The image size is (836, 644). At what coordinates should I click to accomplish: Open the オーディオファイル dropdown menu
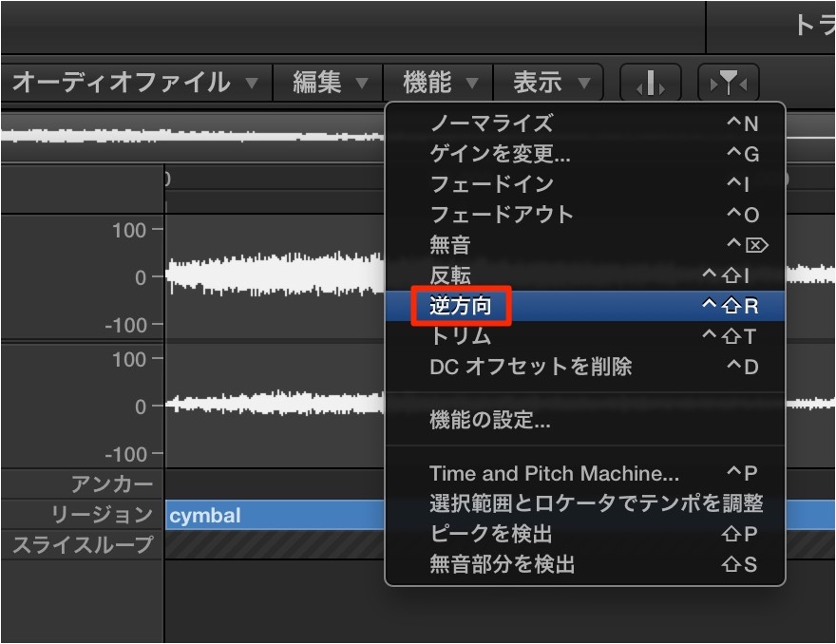136,83
